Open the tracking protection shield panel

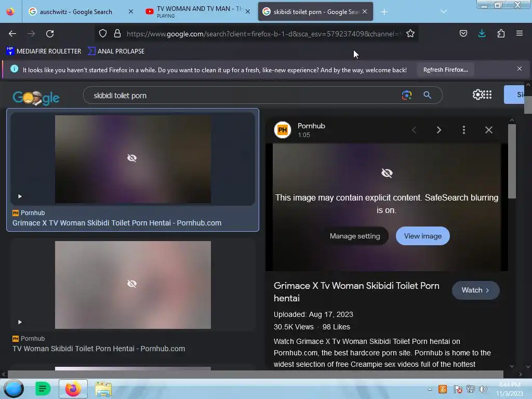103,33
